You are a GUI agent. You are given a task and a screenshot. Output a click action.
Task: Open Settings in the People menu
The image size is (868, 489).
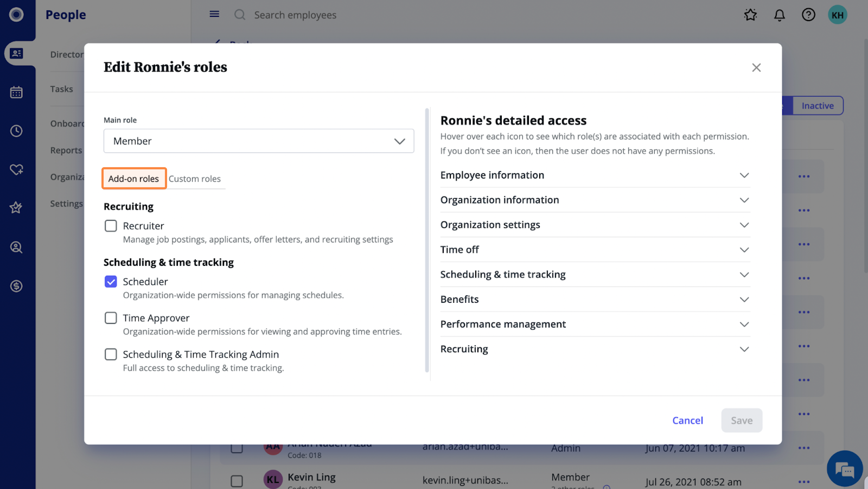pos(66,203)
